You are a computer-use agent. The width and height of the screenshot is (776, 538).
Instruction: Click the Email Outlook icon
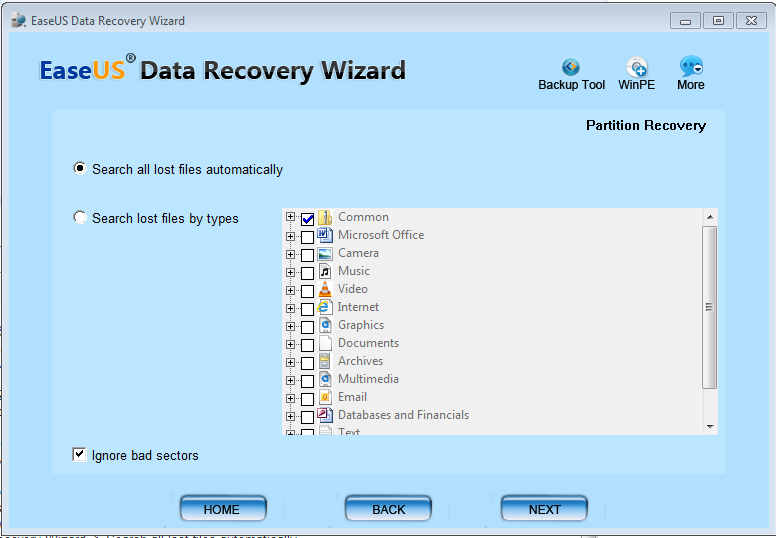(325, 397)
